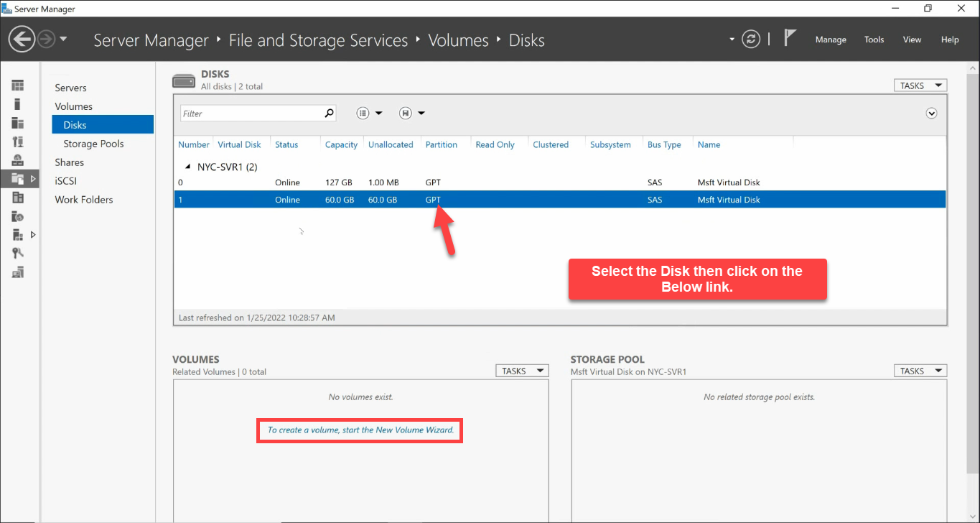Click the magnifier icon in the Filter box
Image resolution: width=980 pixels, height=523 pixels.
point(329,113)
